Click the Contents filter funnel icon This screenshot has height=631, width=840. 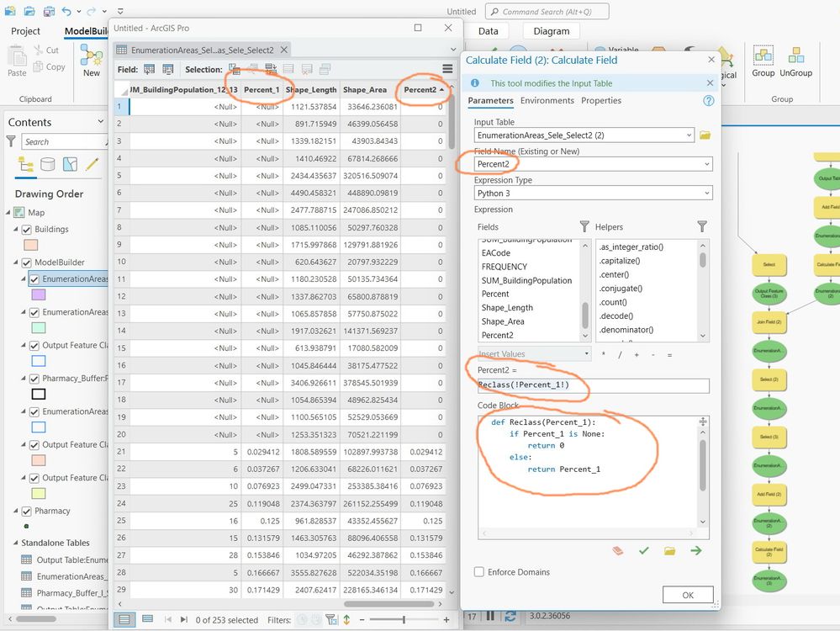[x=11, y=141]
